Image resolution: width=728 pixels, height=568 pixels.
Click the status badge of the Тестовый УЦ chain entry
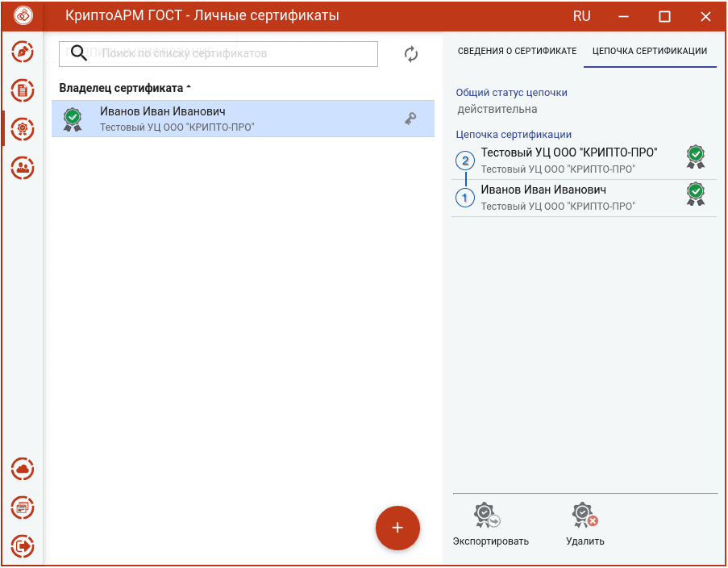[696, 157]
